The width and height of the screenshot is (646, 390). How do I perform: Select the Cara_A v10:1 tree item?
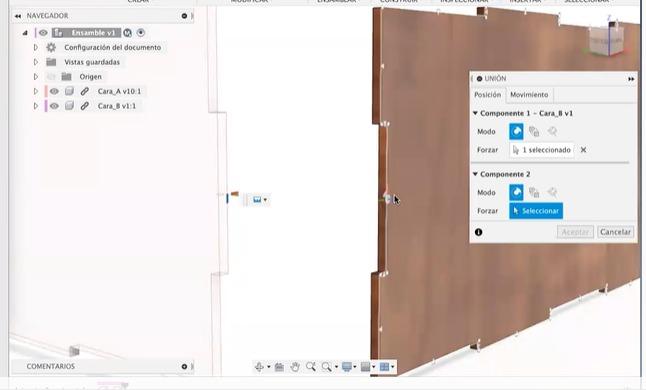[119, 91]
